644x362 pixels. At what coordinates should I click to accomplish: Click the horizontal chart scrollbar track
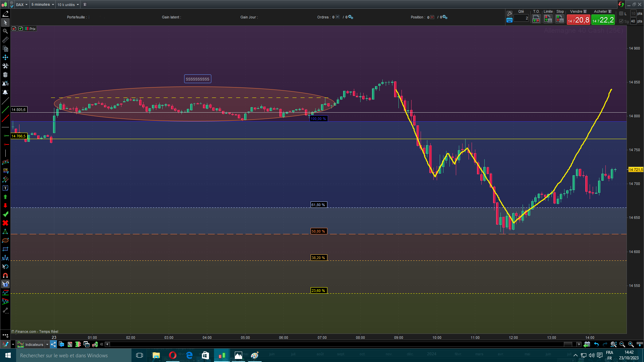coord(335,344)
